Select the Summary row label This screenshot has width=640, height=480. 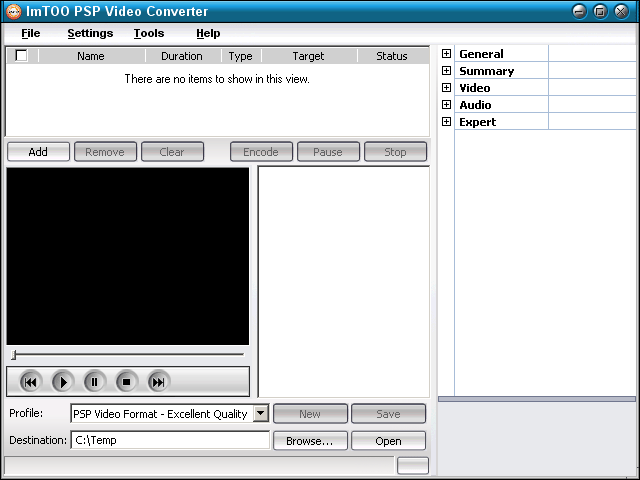487,71
